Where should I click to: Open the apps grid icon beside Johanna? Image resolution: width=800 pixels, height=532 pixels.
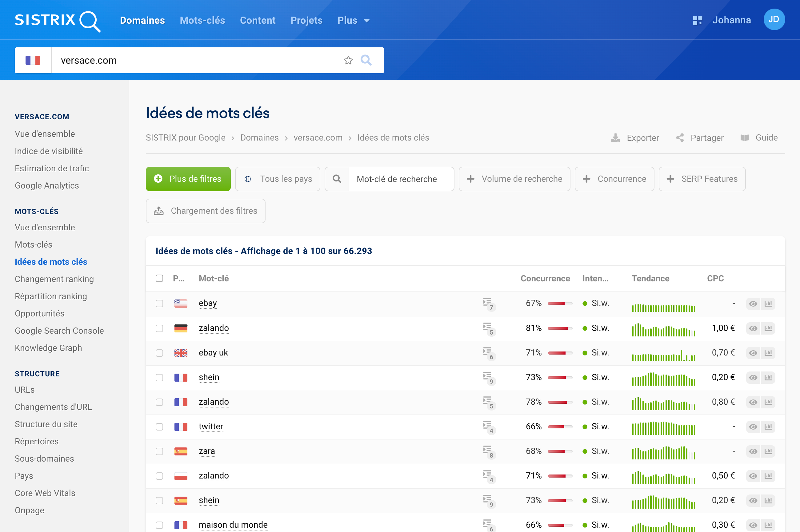pos(698,20)
